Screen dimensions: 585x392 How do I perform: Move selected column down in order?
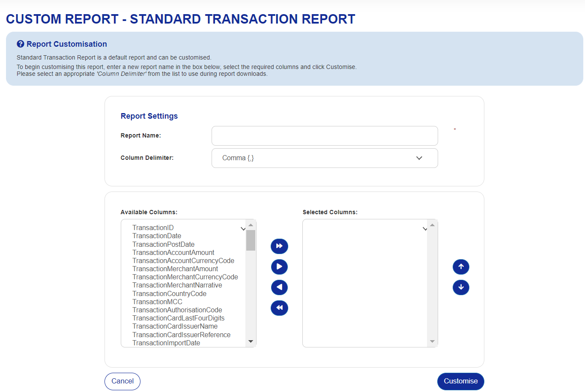(x=461, y=287)
